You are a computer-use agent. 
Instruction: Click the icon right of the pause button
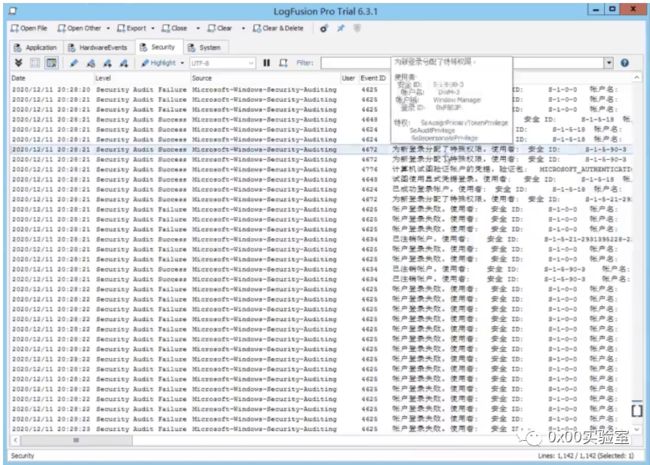284,63
